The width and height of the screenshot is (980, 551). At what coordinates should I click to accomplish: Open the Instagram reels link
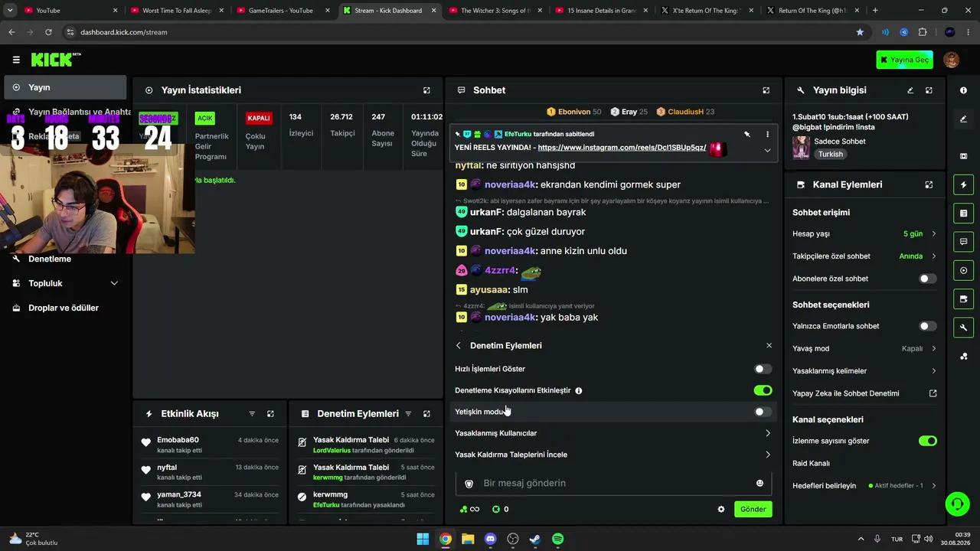coord(622,148)
